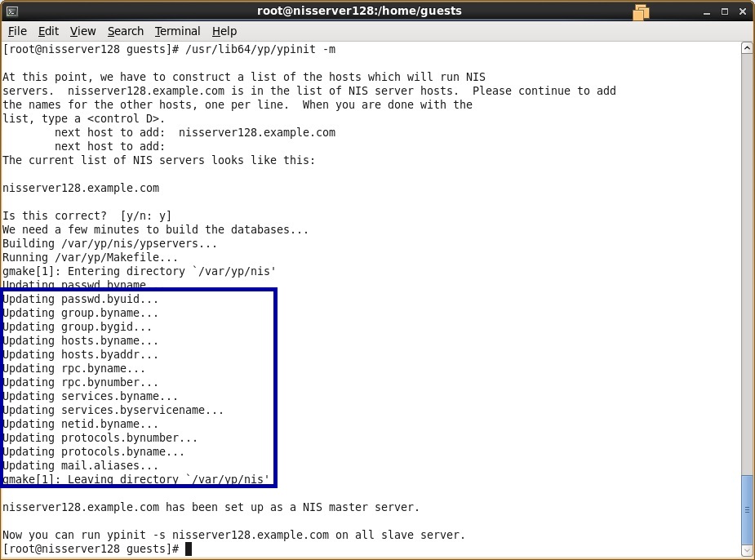
Task: Open the Terminal menu
Action: pos(177,31)
